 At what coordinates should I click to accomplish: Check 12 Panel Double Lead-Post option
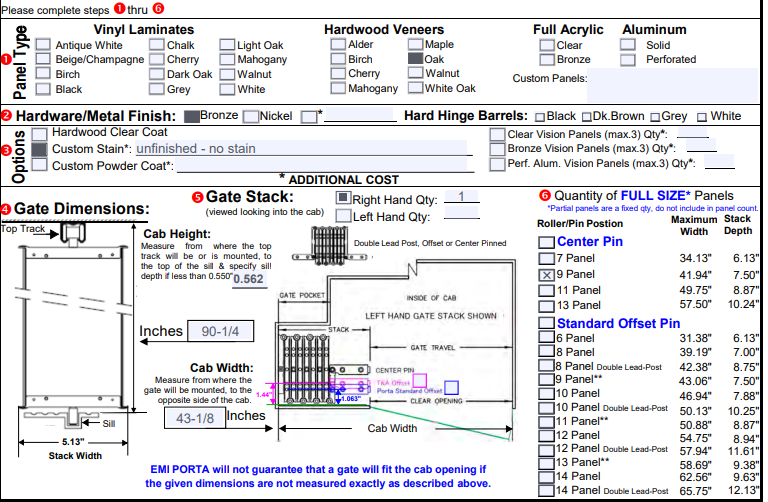pos(546,450)
